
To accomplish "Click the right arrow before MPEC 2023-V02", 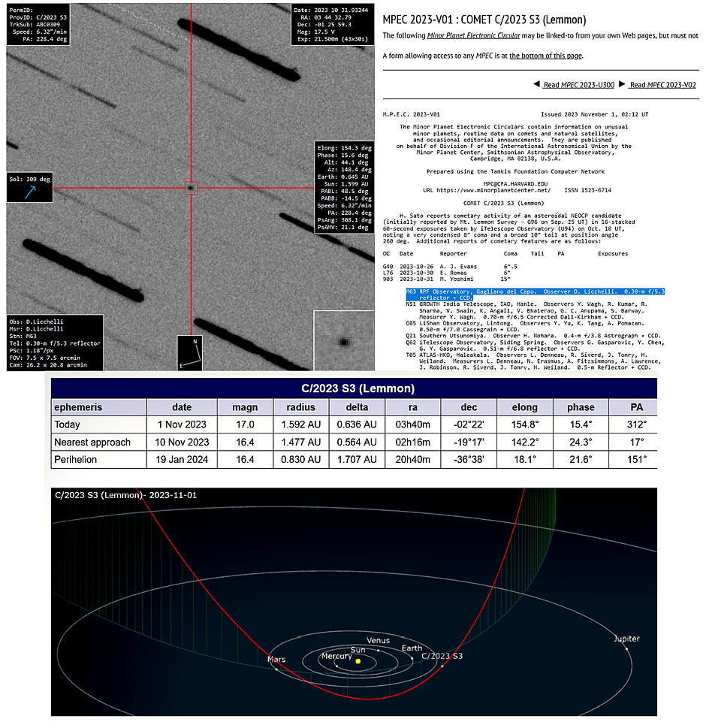I will 622,84.
